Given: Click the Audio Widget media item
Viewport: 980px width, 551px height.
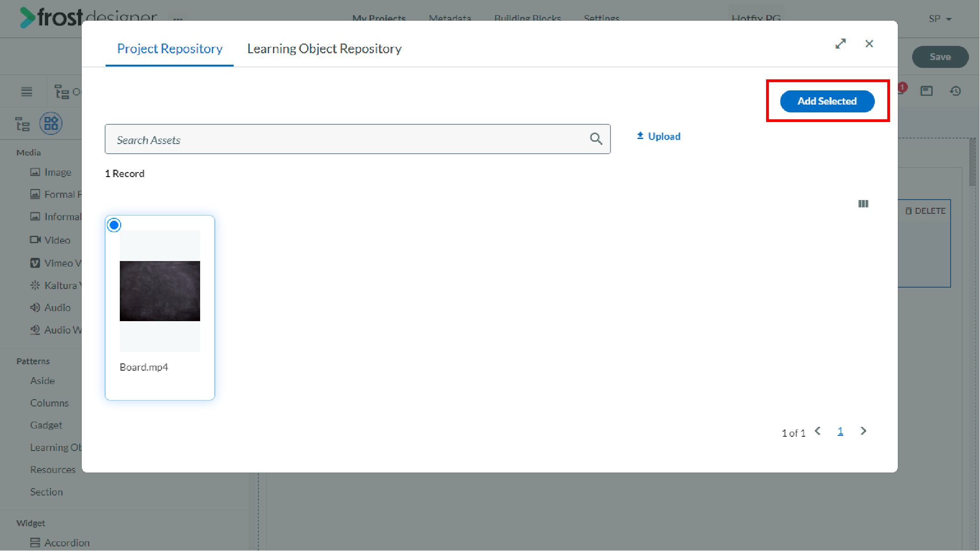Looking at the screenshot, I should tap(56, 330).
